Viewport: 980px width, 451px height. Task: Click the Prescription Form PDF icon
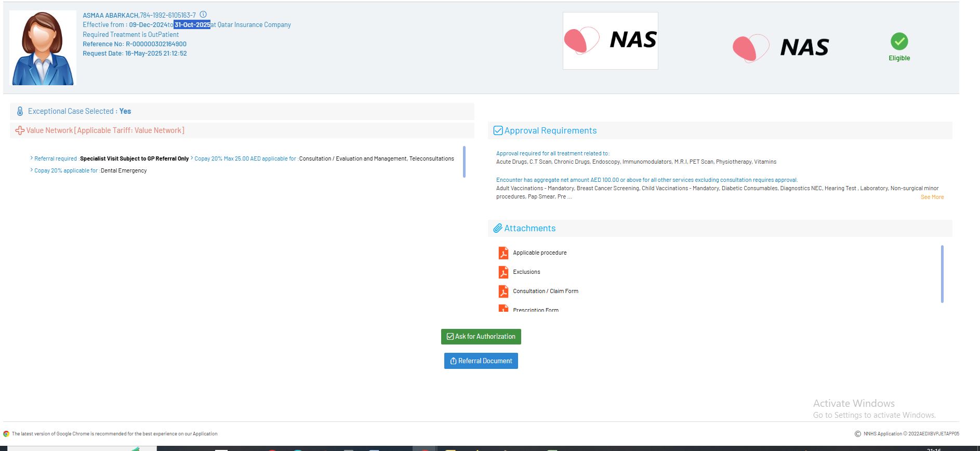pyautogui.click(x=503, y=309)
